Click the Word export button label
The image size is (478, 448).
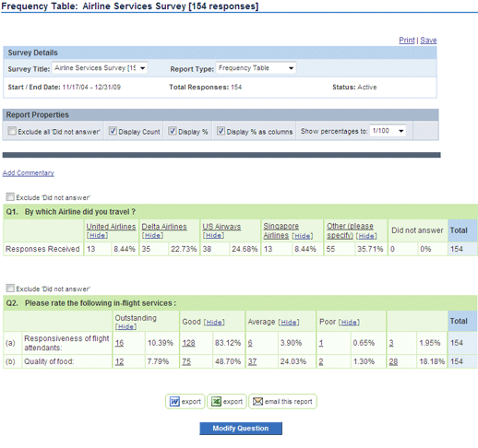191,402
